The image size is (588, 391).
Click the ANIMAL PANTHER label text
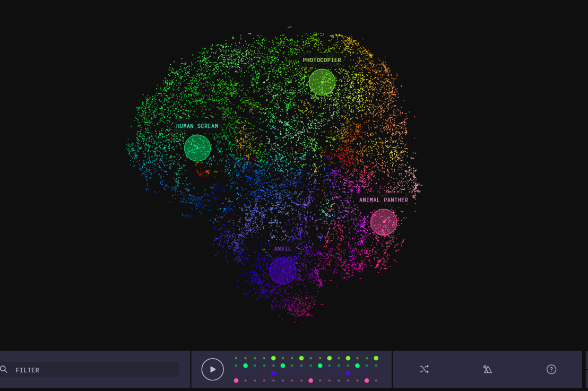point(383,199)
